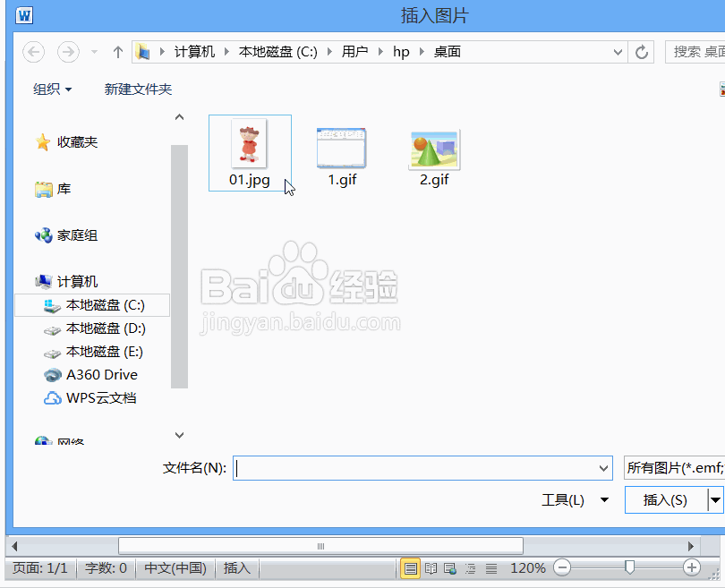Switch to Web Layout view

450,568
